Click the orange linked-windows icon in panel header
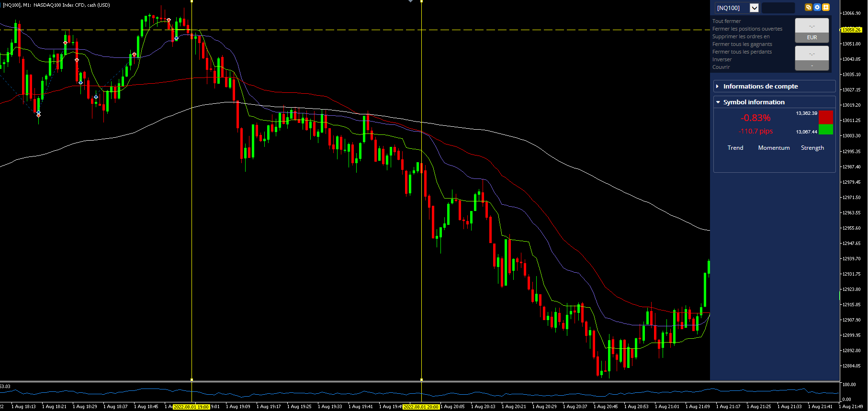868x411 pixels. tap(809, 7)
